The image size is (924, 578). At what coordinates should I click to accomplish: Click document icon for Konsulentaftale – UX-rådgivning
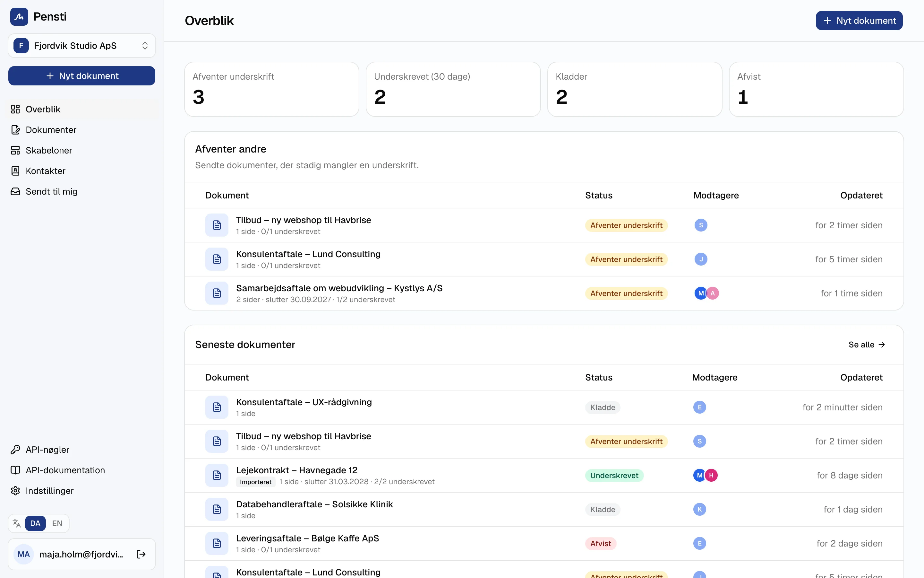point(217,407)
